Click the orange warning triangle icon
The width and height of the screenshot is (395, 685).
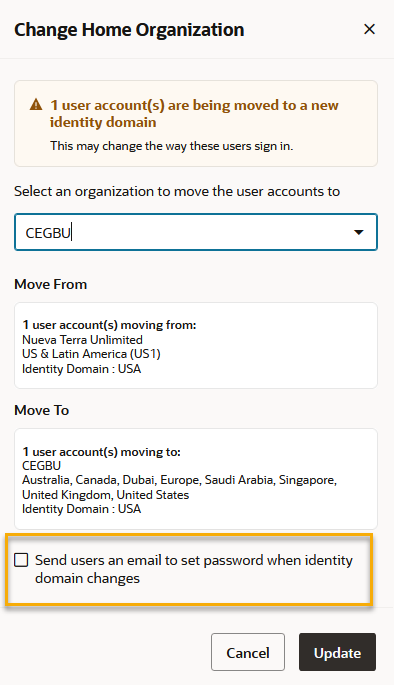coord(36,105)
